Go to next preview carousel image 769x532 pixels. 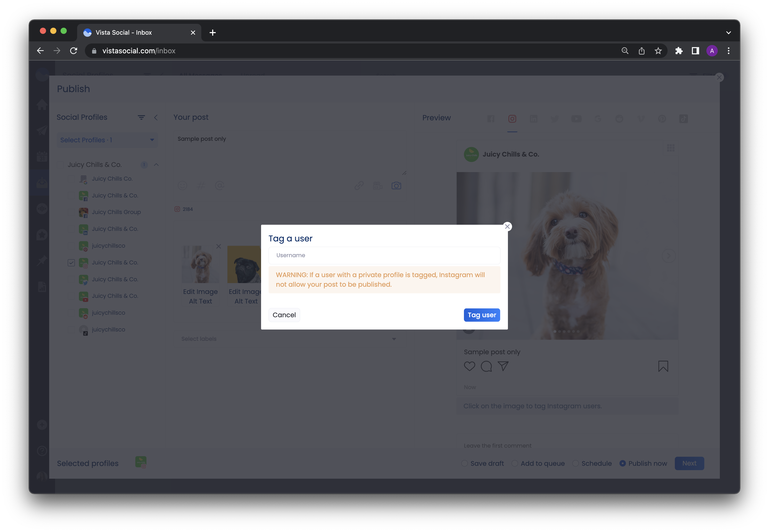[x=669, y=256]
